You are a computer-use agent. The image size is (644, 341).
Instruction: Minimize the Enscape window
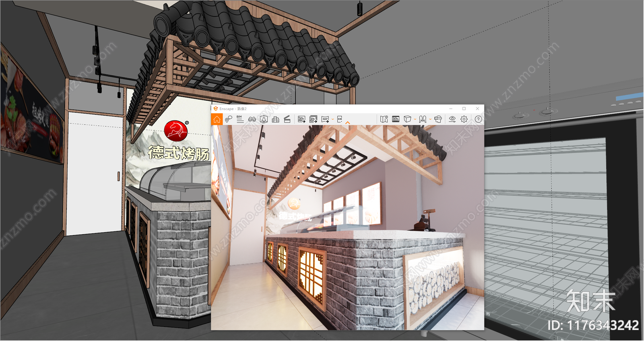(x=451, y=109)
